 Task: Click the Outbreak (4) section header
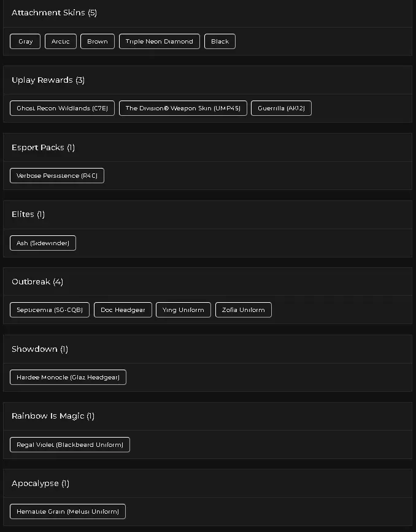pos(37,282)
